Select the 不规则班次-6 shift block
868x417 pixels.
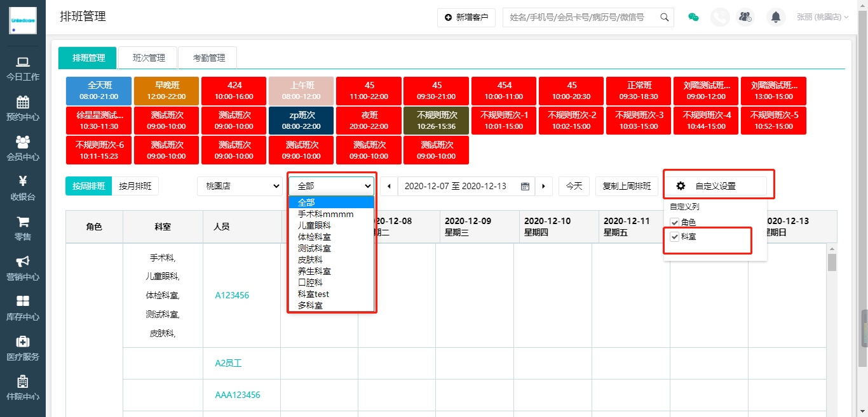[98, 150]
